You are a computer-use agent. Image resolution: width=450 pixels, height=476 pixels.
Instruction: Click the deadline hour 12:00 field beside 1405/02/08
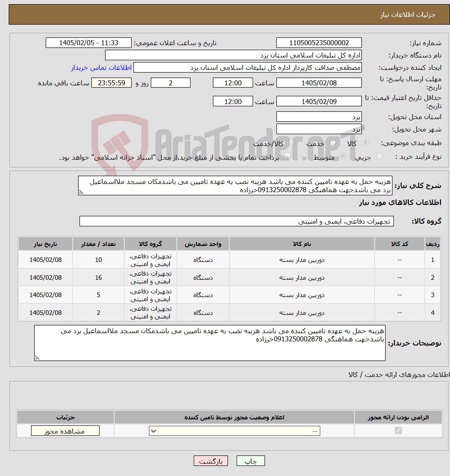coord(233,83)
